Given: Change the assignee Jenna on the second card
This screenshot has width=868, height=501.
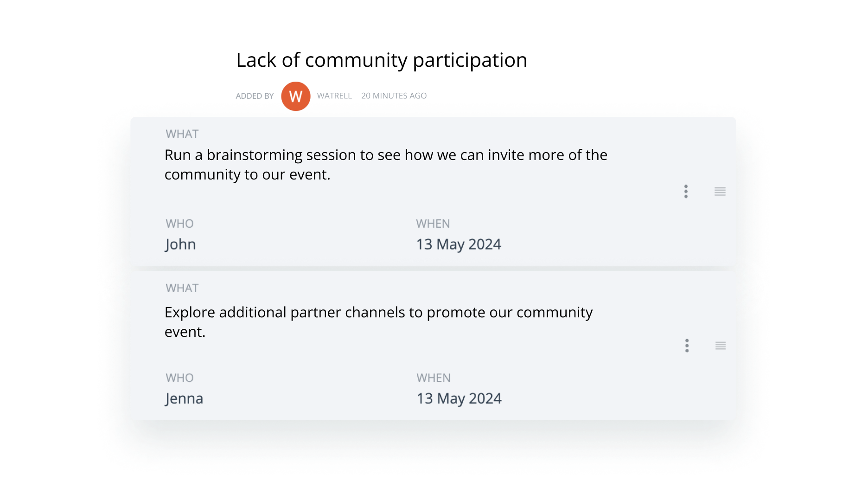Looking at the screenshot, I should coord(184,398).
